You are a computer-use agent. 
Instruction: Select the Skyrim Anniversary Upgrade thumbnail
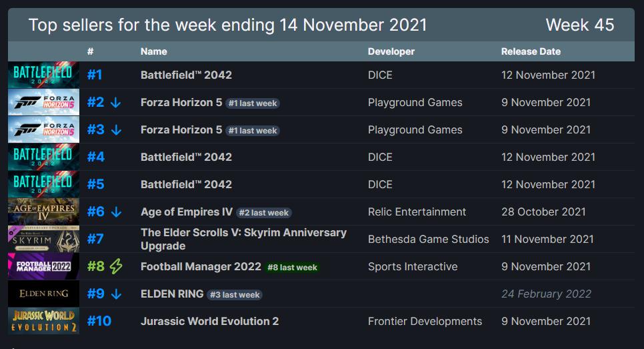coord(43,239)
